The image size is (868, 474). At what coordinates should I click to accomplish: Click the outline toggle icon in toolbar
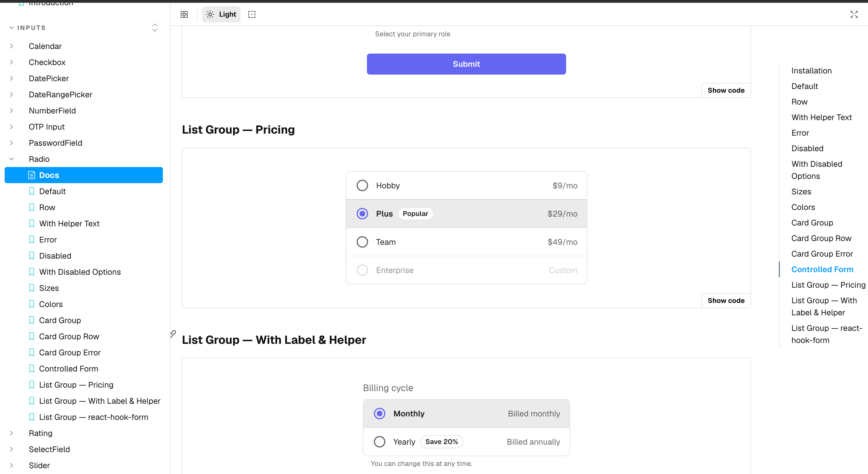pos(252,14)
